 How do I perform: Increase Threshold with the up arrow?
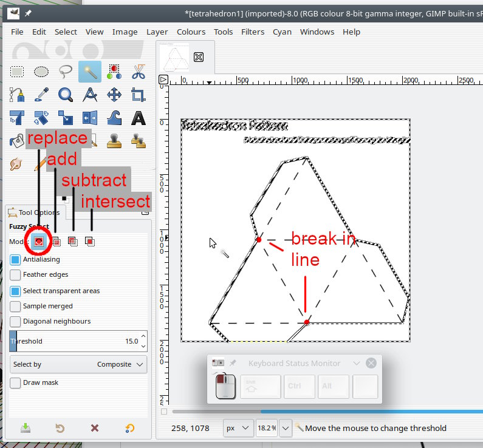click(x=143, y=336)
